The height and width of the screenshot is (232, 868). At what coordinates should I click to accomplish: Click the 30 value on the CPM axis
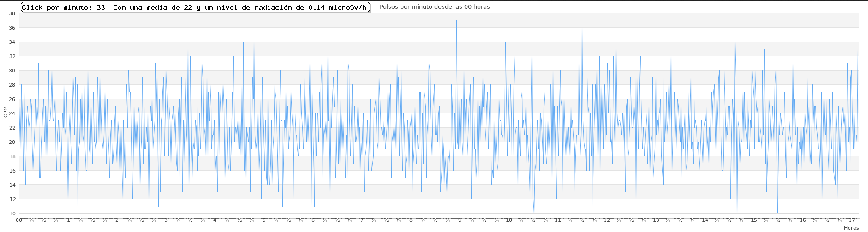pos(12,71)
